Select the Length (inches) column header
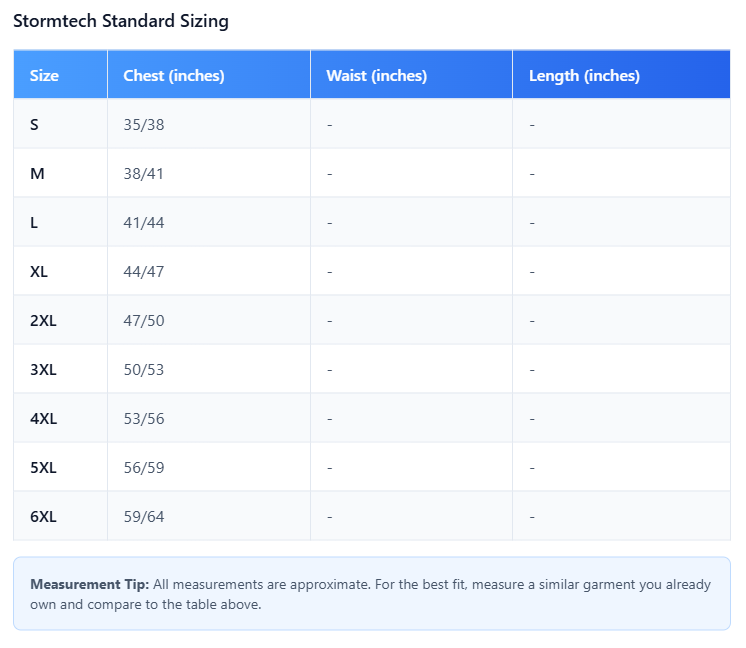 click(621, 75)
